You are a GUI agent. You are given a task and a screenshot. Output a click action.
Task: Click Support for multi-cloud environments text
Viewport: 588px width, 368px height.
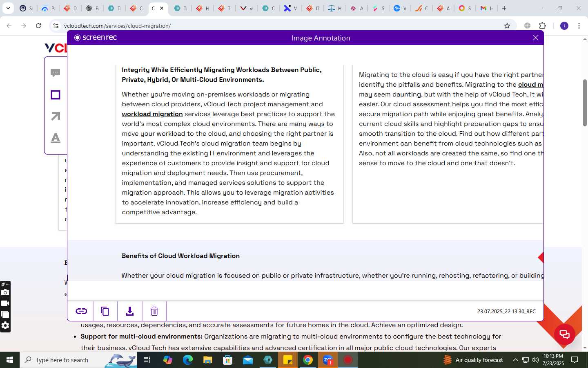pos(141,337)
